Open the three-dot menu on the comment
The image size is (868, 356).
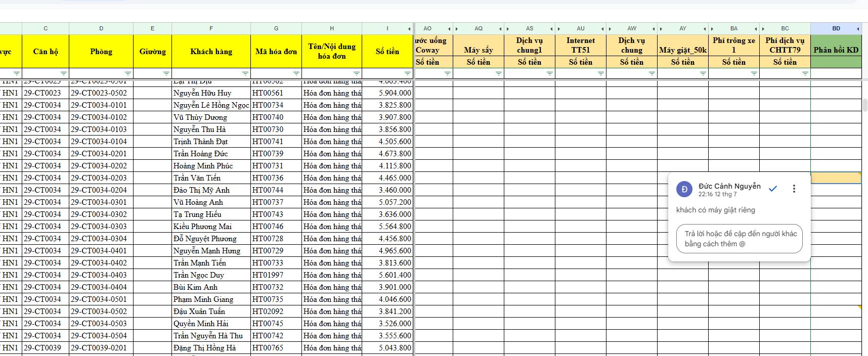coord(794,189)
